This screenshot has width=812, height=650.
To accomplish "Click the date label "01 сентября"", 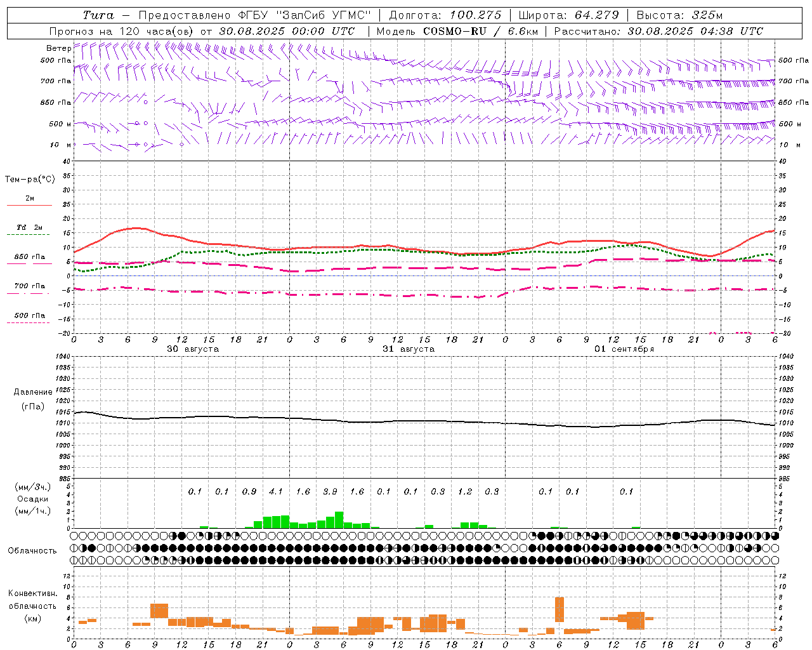I will point(624,349).
